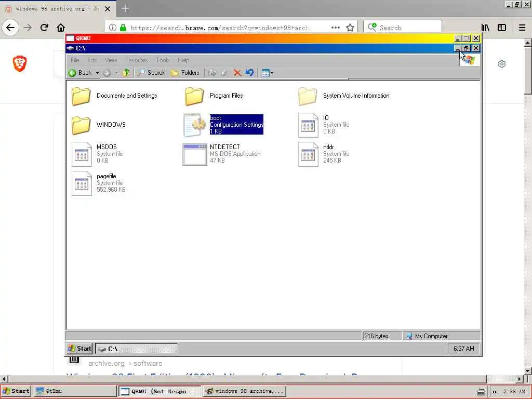Open the View menu in Explorer
Viewport: 532px width, 399px height.
pyautogui.click(x=111, y=60)
